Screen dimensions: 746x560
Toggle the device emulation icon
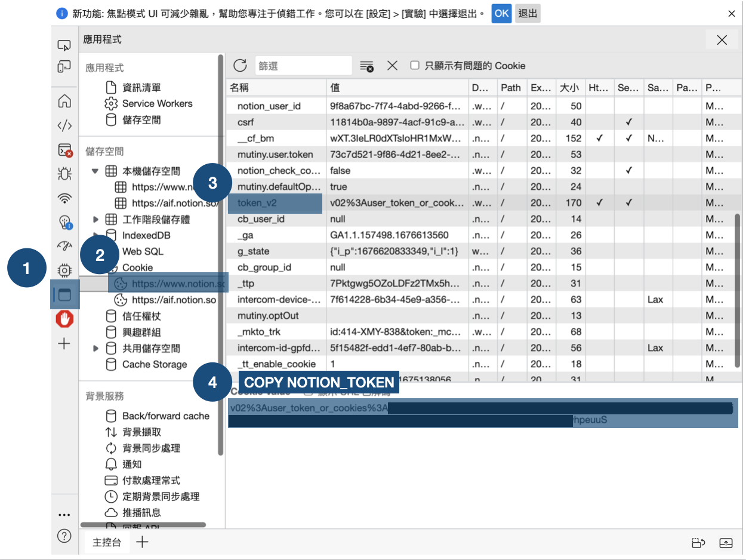[x=64, y=67]
